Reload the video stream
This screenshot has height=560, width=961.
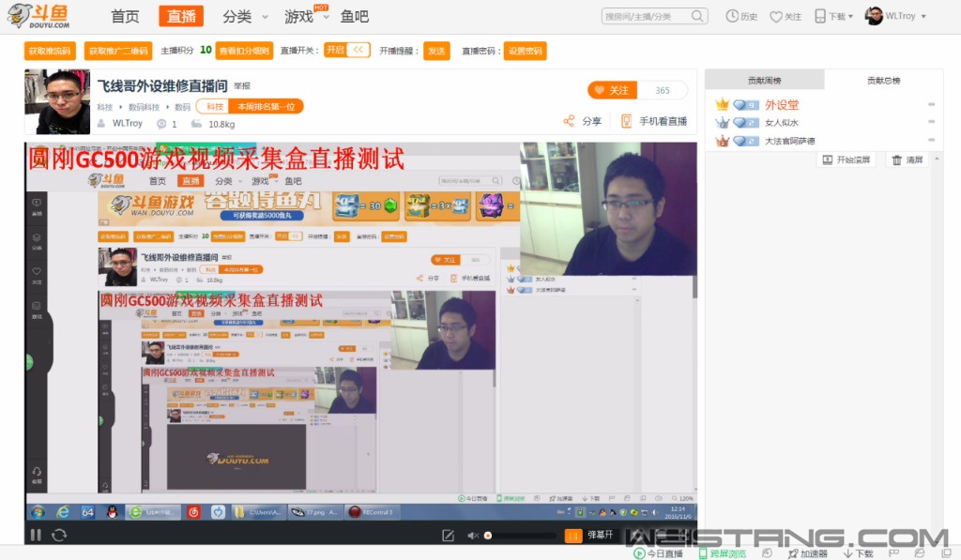click(59, 535)
